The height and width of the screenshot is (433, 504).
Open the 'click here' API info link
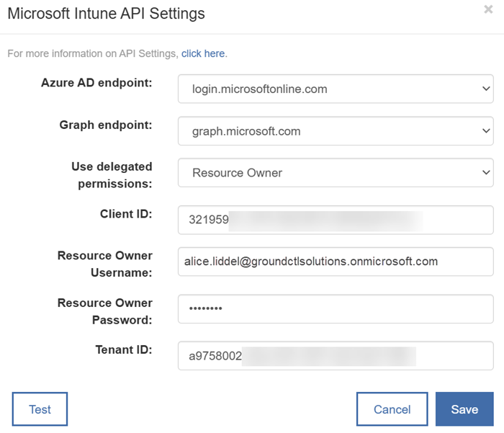tap(203, 53)
